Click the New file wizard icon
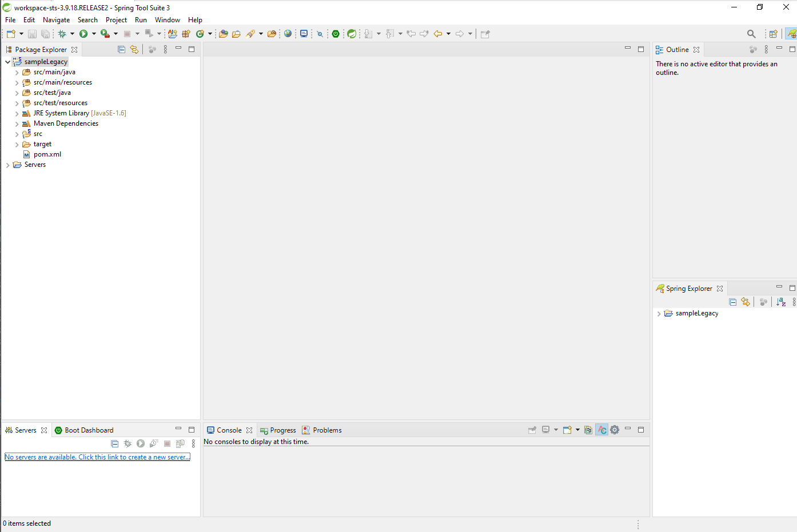This screenshot has width=797, height=532. pos(11,34)
